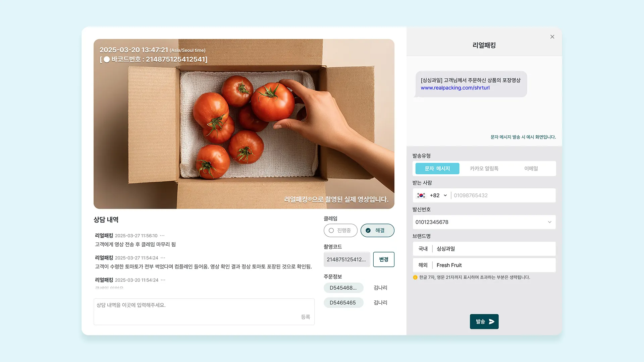This screenshot has width=644, height=362.
Task: Select the 해결 claim status
Action: point(377,230)
